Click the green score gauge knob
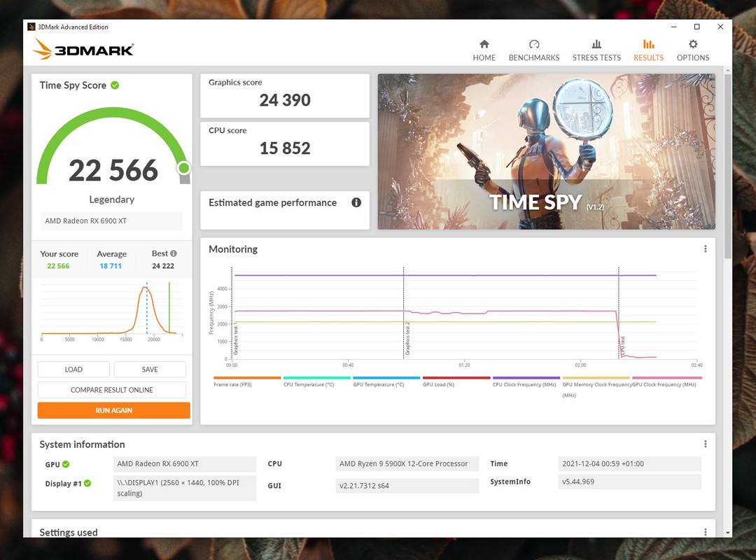Image resolution: width=756 pixels, height=560 pixels. [x=183, y=168]
